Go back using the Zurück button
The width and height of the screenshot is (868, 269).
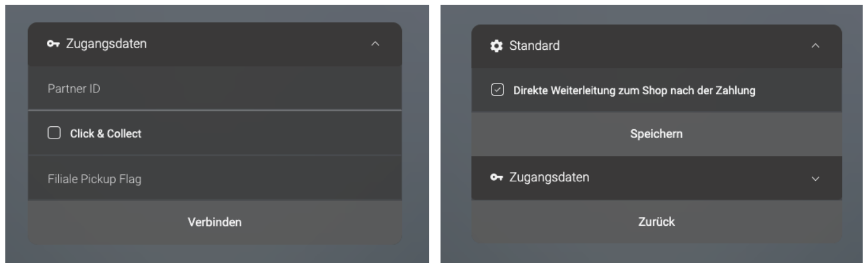[x=656, y=222]
